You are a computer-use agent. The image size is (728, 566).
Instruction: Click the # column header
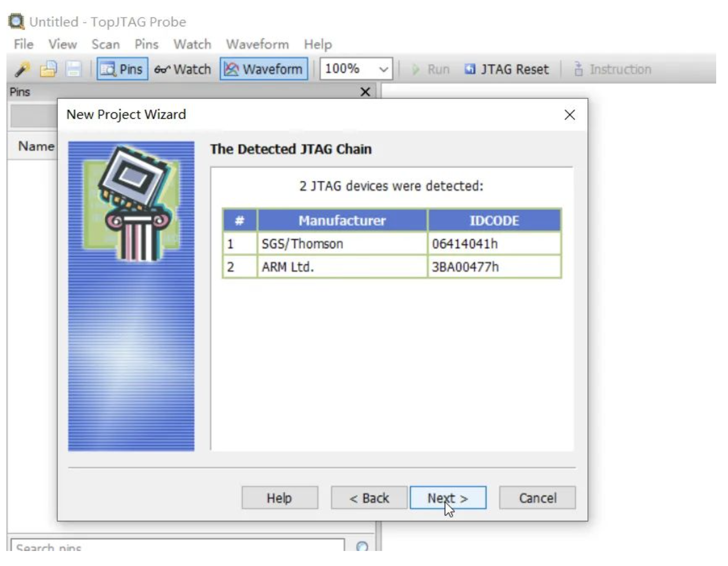[x=240, y=221]
